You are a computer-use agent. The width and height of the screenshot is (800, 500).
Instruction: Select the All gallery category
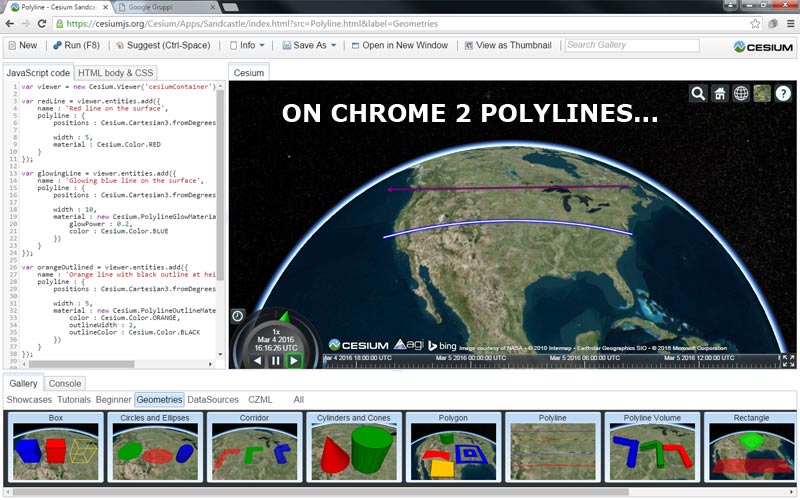pyautogui.click(x=298, y=399)
